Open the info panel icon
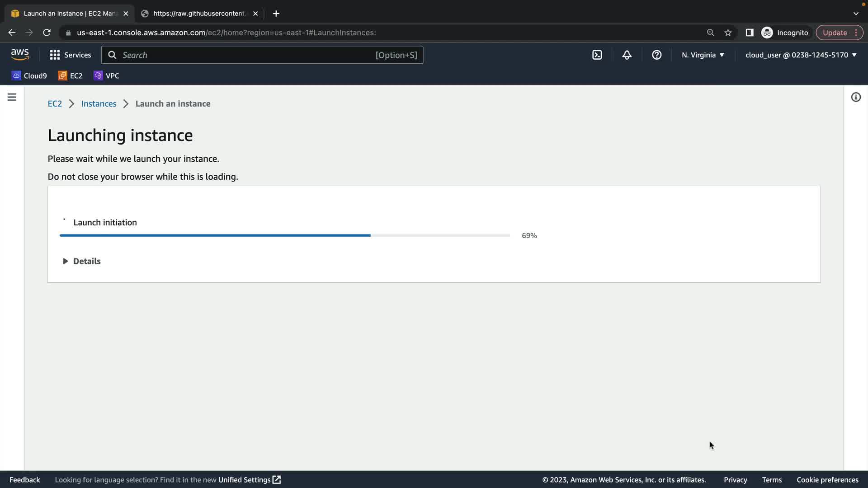 tap(855, 97)
